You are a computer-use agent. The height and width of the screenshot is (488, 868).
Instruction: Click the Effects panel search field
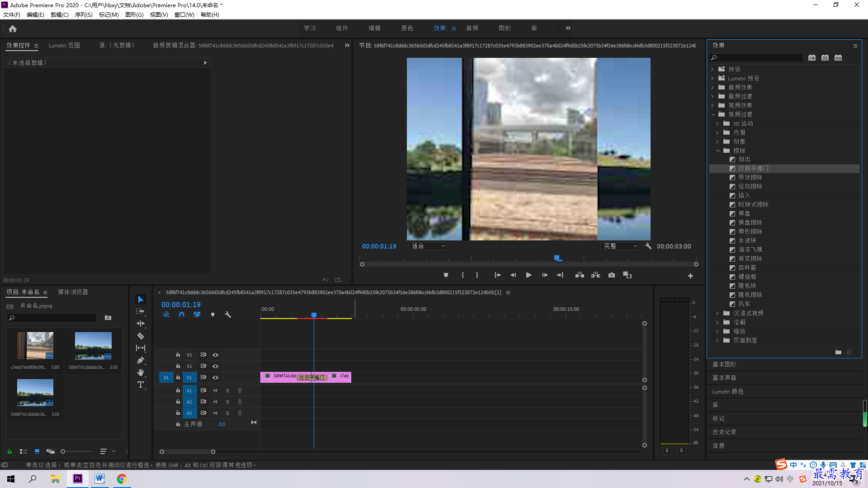[x=756, y=58]
